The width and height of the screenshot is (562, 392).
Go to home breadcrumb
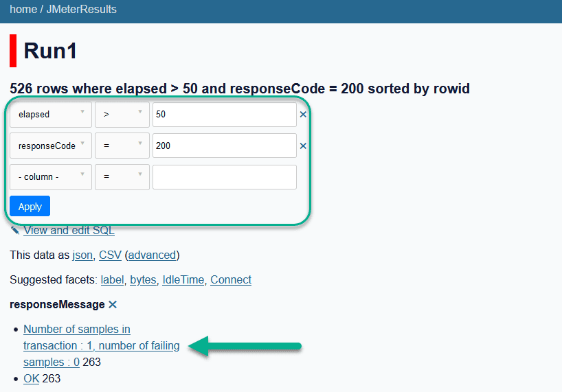(x=23, y=10)
